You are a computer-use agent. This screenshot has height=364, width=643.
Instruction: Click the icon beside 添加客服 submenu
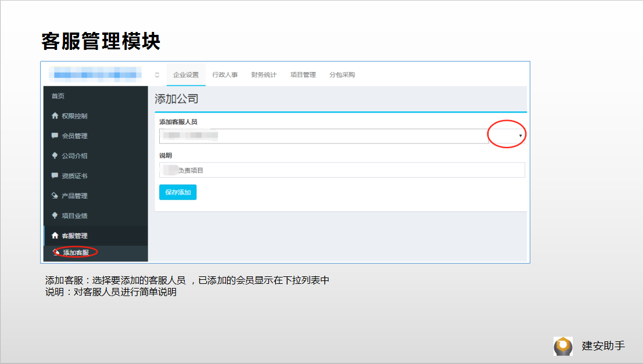coord(56,252)
